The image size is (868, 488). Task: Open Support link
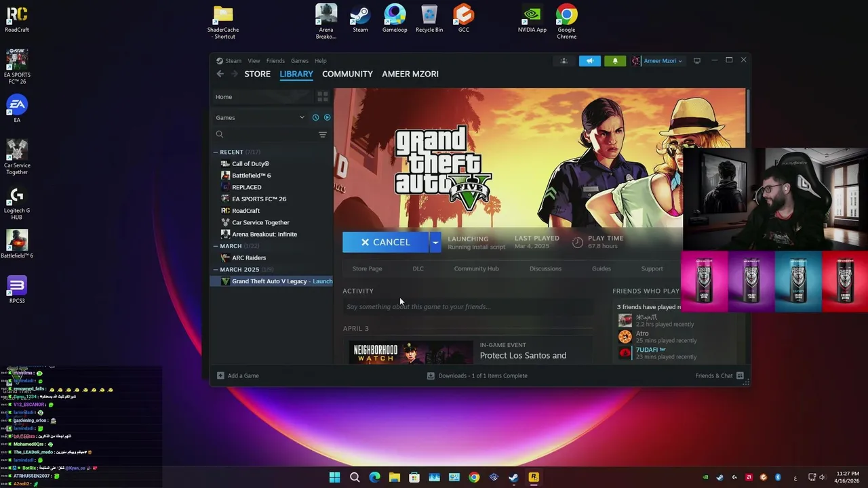coord(652,268)
